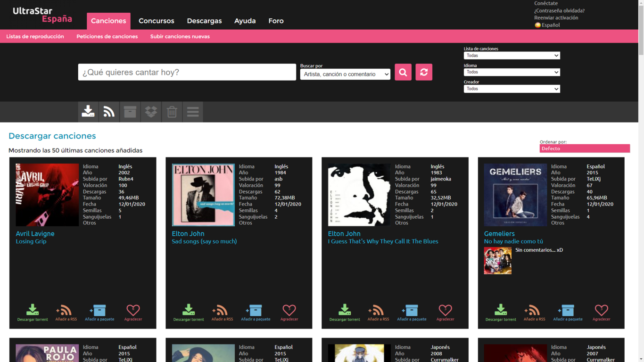This screenshot has height=362, width=644.
Task: Click the Dropbox icon in the gray toolbar
Action: pos(151,112)
